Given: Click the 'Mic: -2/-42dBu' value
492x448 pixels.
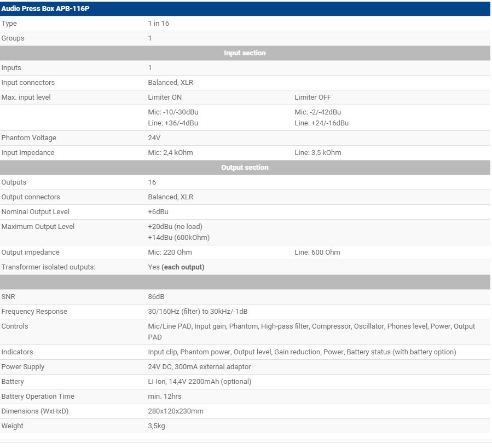Looking at the screenshot, I should click(318, 112).
